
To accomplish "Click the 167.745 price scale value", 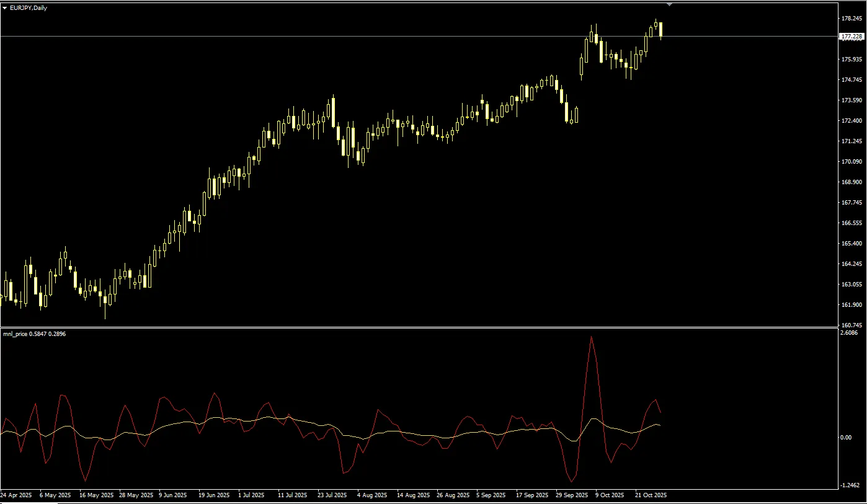I will pyautogui.click(x=851, y=203).
